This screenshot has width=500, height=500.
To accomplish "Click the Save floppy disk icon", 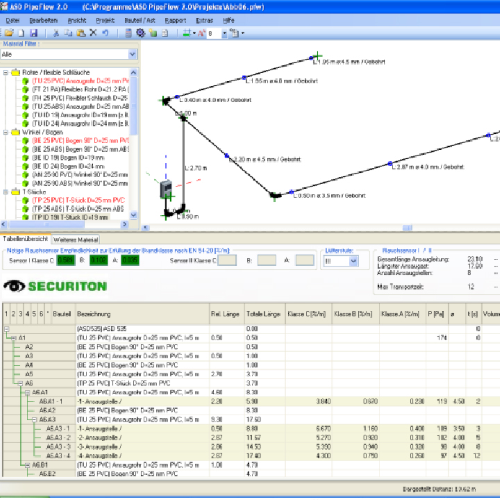I will (x=34, y=33).
